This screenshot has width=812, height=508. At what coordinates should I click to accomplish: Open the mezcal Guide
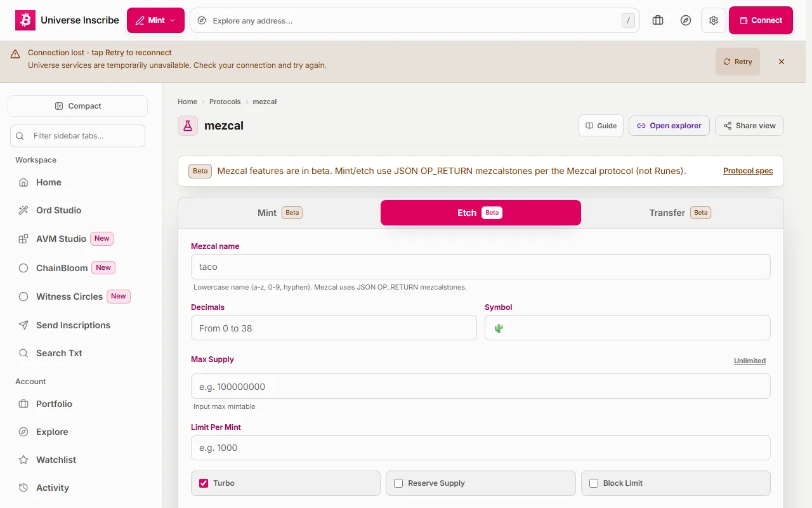(601, 126)
